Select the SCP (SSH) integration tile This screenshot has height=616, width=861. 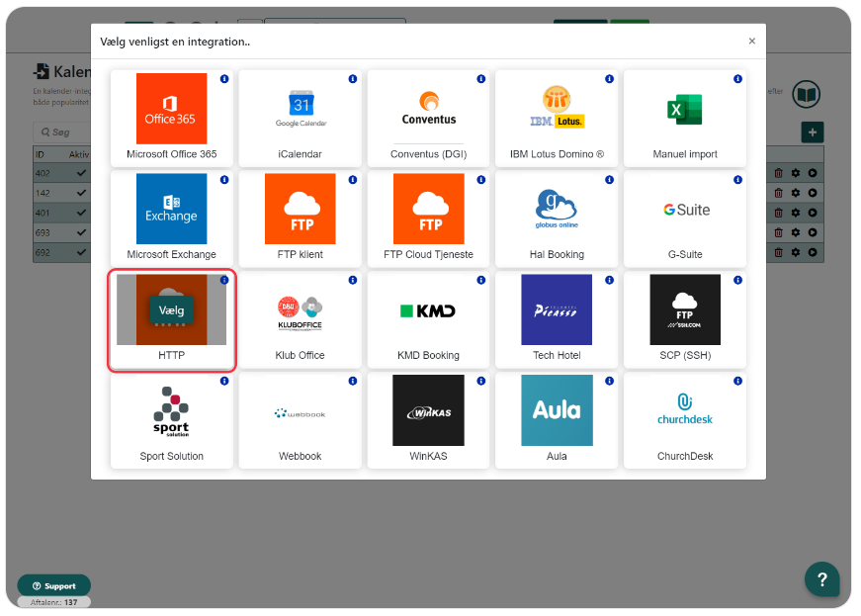[x=685, y=319]
